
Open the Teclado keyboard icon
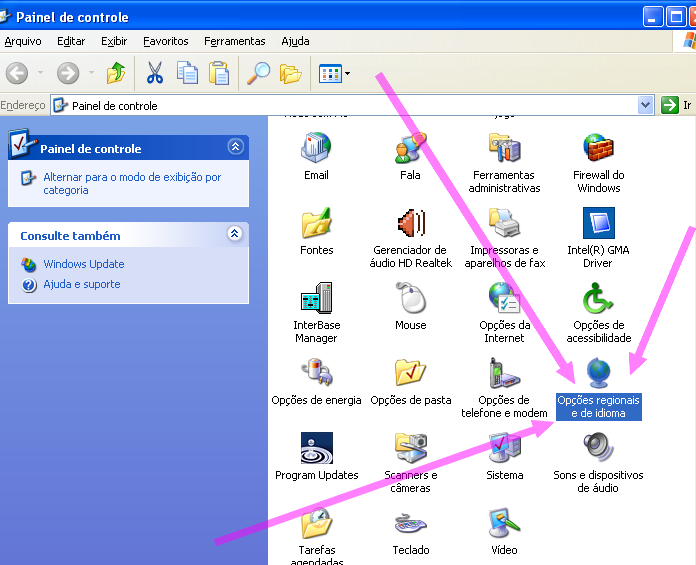pos(410,523)
